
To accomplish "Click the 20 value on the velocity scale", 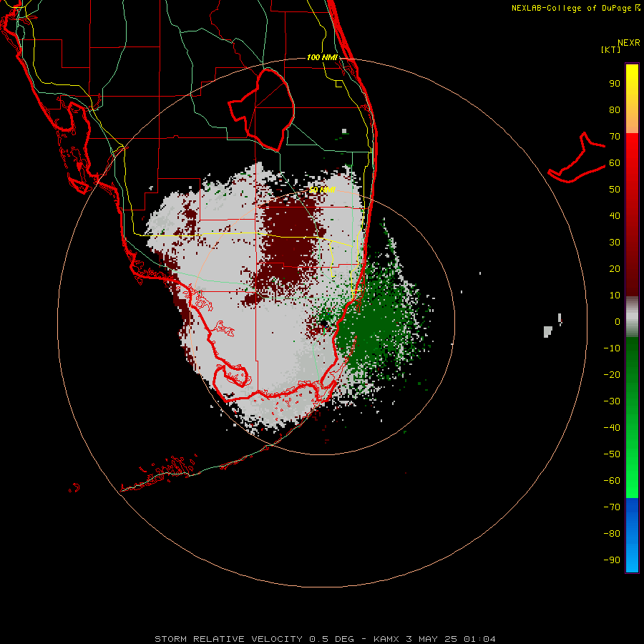I will click(x=615, y=268).
